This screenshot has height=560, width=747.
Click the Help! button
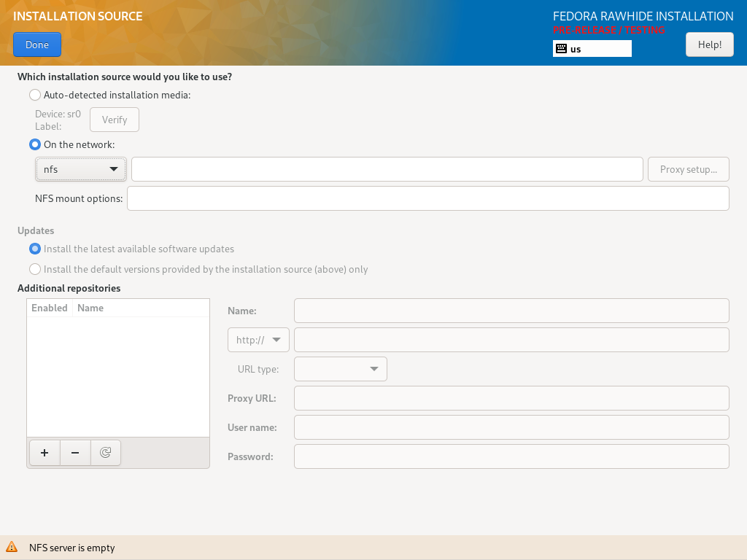coord(709,44)
